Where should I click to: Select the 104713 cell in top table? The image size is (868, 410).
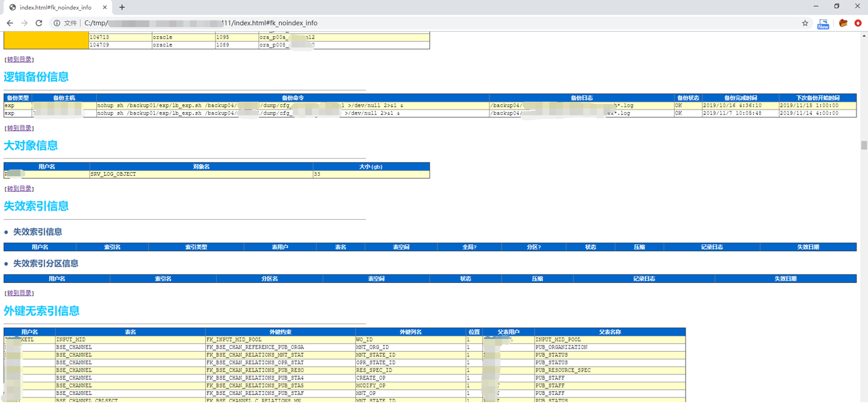pos(120,37)
